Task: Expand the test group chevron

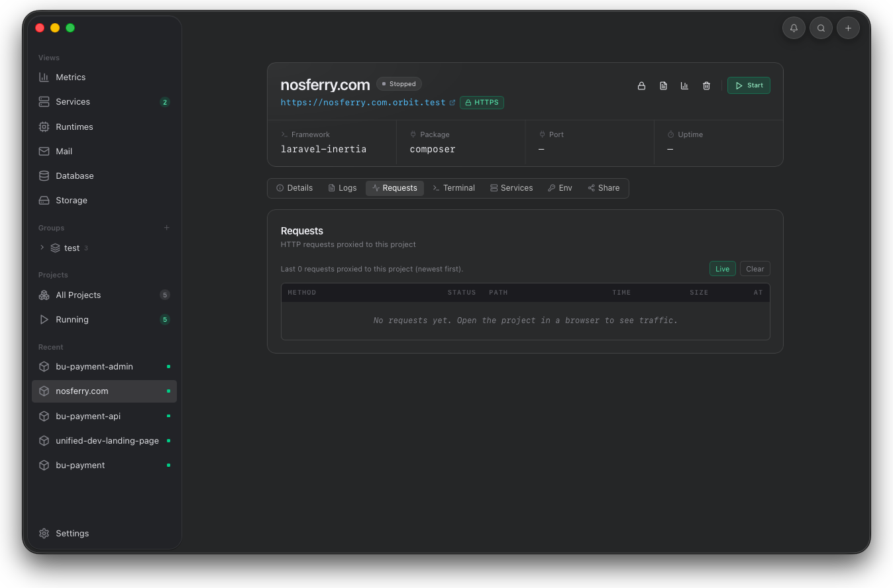Action: tap(42, 248)
